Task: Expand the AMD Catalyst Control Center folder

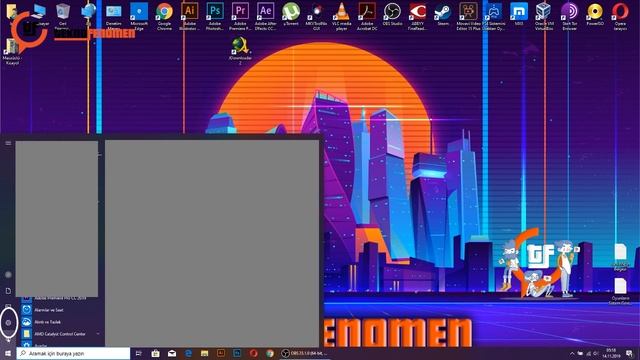Action: [60, 334]
